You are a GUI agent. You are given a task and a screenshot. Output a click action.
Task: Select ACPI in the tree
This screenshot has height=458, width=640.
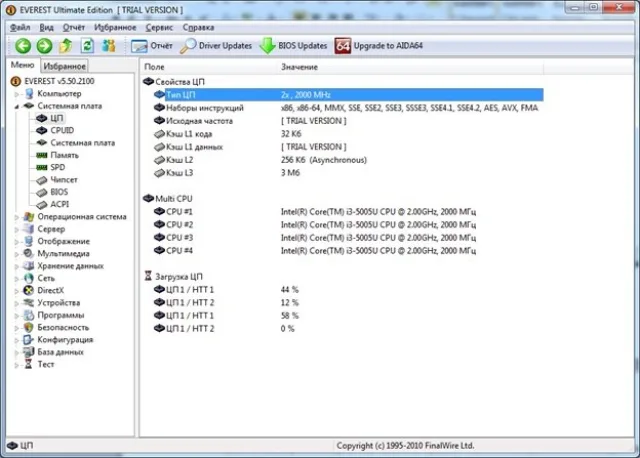point(60,204)
